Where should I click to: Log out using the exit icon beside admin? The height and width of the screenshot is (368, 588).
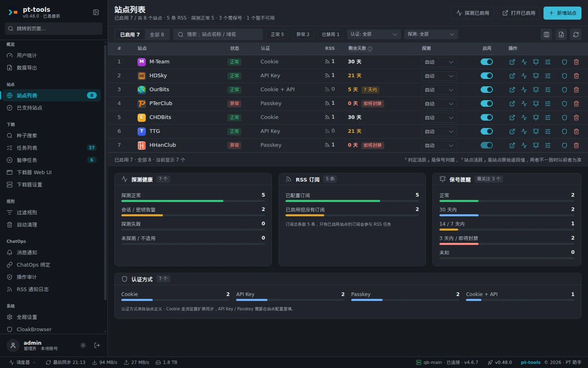tap(97, 346)
